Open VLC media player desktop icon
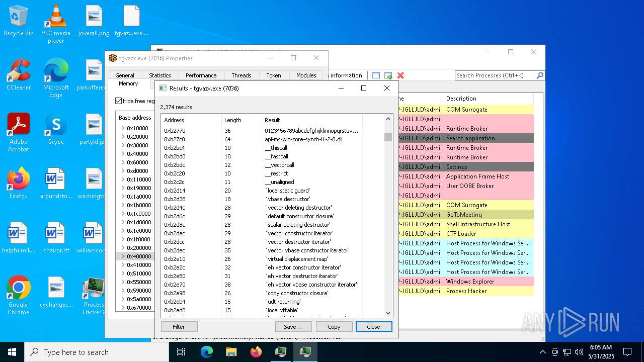 pyautogui.click(x=56, y=24)
